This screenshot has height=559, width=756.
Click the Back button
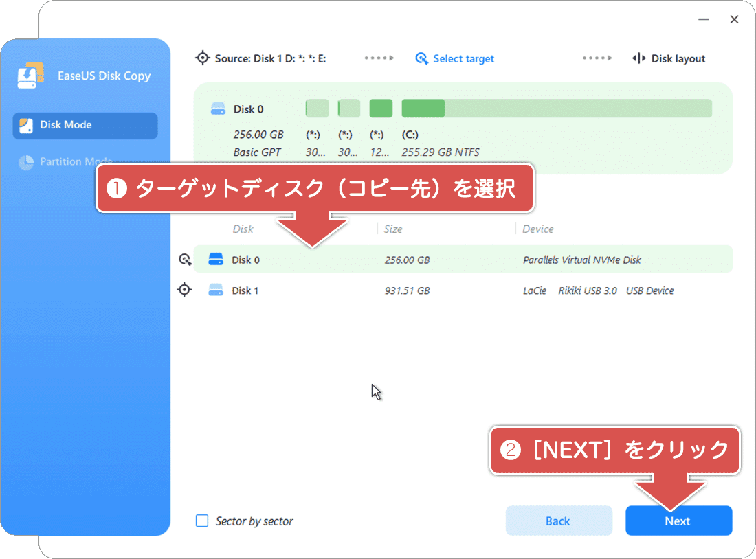tap(559, 521)
